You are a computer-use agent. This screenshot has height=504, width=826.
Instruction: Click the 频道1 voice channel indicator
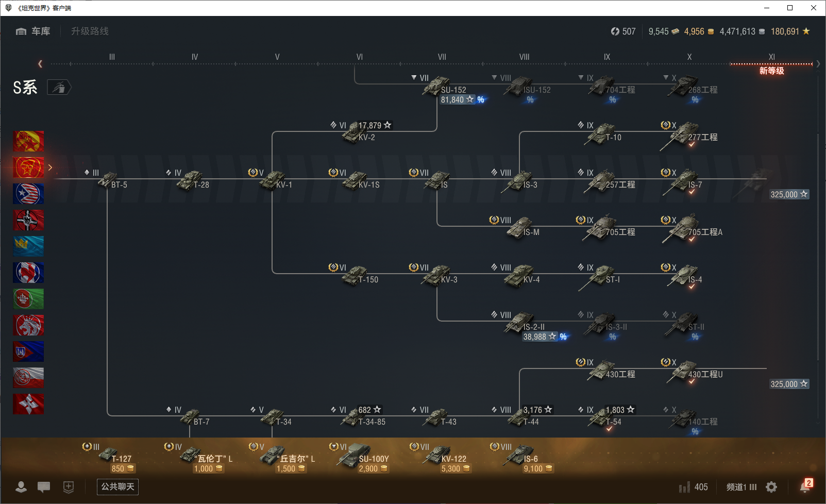741,487
